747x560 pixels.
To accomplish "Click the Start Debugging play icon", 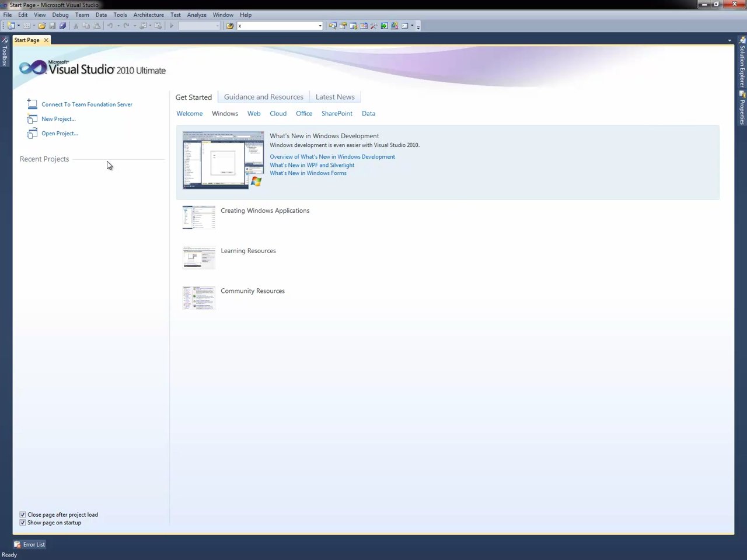I will click(172, 26).
